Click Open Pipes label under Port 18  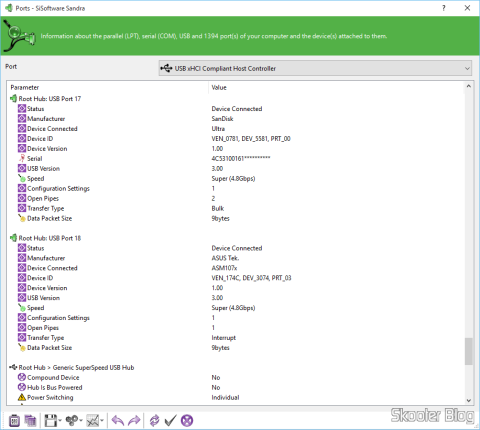tap(43, 328)
